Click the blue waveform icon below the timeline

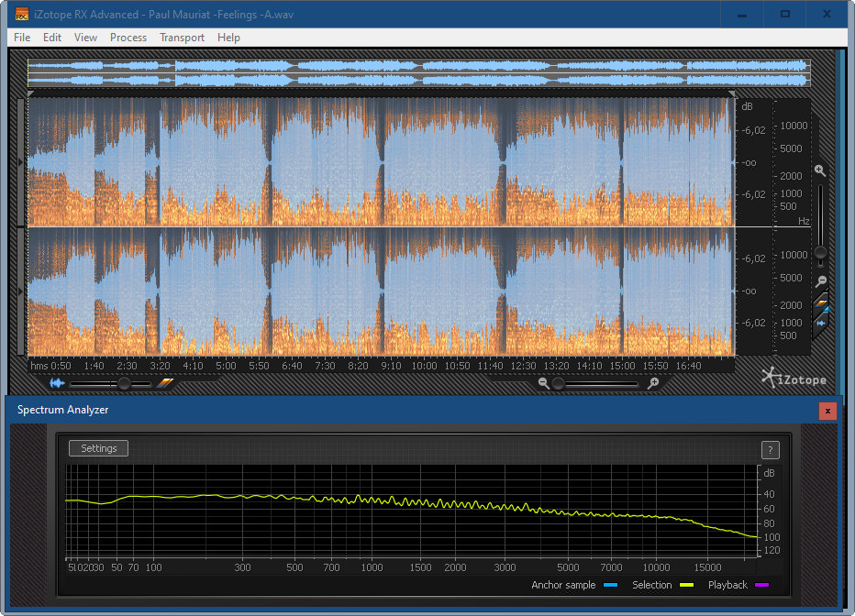(x=58, y=383)
